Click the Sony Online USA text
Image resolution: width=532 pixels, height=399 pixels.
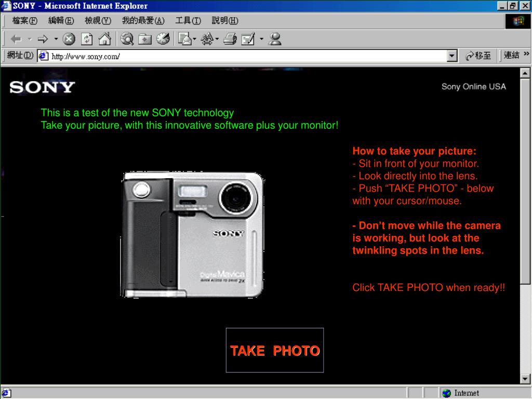[x=474, y=87]
